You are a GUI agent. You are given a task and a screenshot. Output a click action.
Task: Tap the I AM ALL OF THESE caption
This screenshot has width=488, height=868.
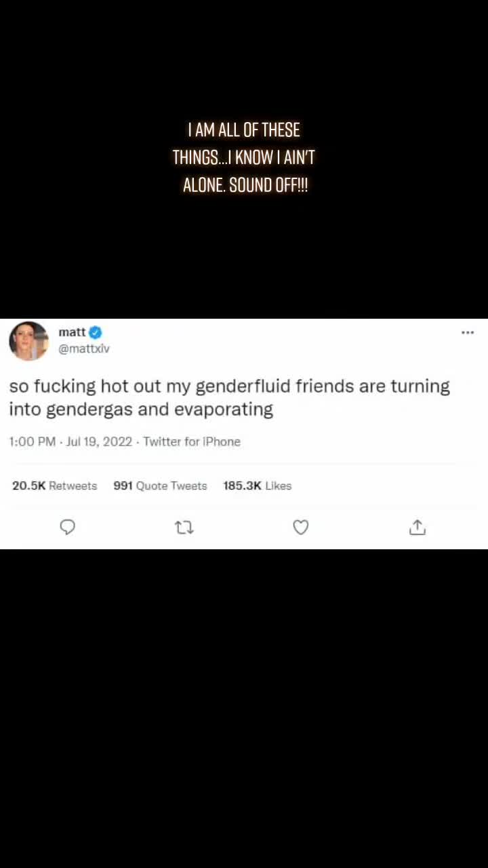244,130
